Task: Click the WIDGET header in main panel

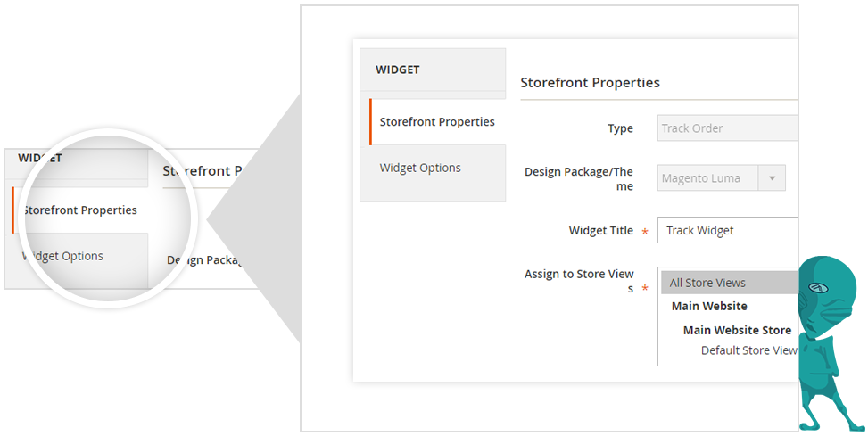Action: pyautogui.click(x=398, y=70)
